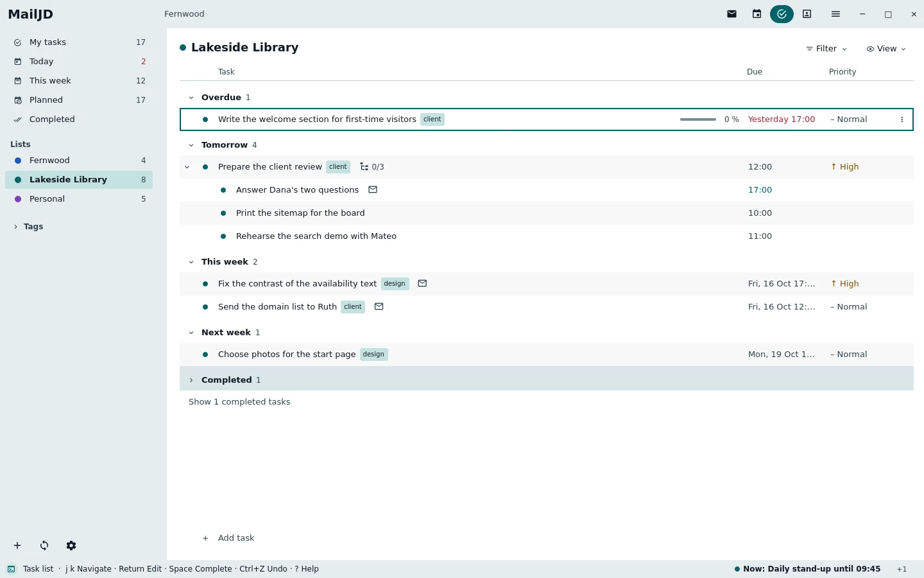Click the mail icon beside Answer Dana's two questions
The image size is (924, 578).
point(373,189)
